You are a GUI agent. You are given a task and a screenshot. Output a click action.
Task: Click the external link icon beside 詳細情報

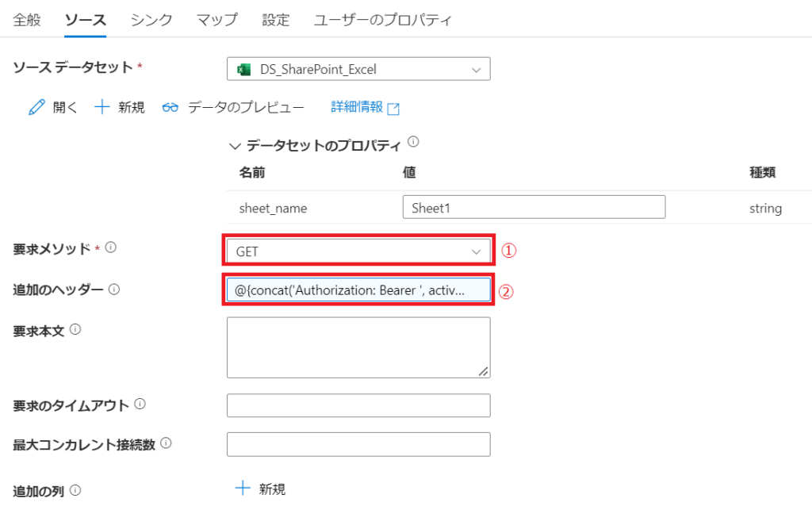(x=393, y=109)
